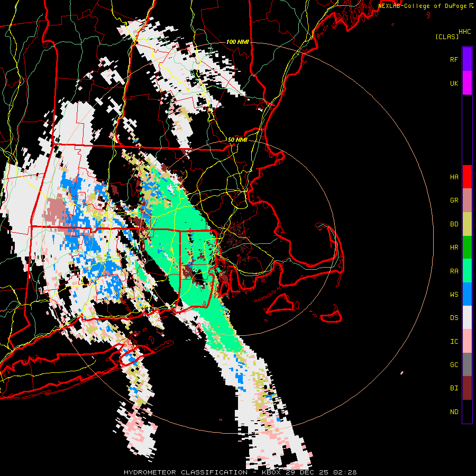Click the WS blue legend swatch
The height and width of the screenshot is (476, 476).
coord(467,294)
